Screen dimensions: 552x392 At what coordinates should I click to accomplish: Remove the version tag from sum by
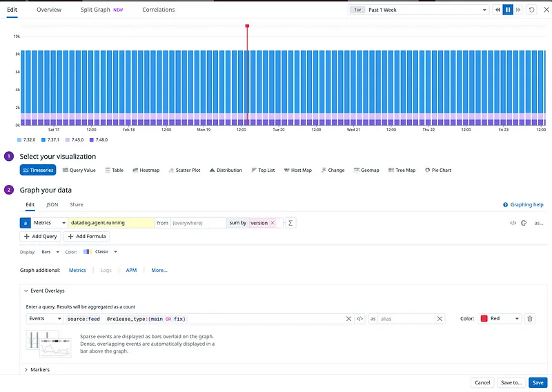point(273,223)
